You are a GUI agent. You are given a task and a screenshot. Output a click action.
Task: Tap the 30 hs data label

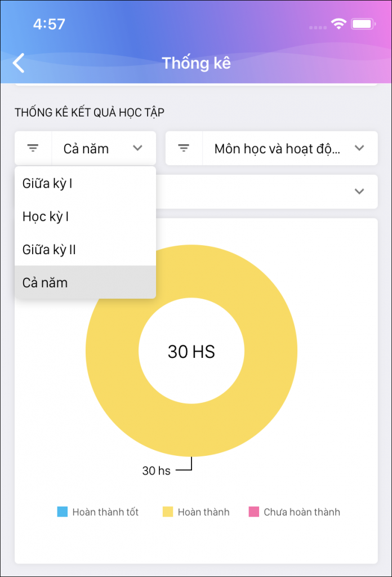(156, 471)
